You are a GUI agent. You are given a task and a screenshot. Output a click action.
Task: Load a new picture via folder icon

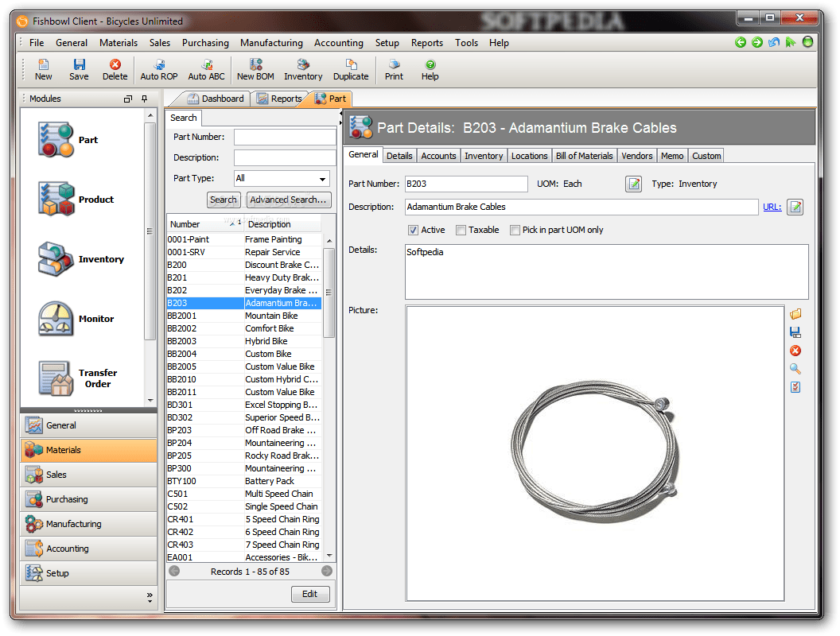(x=795, y=314)
